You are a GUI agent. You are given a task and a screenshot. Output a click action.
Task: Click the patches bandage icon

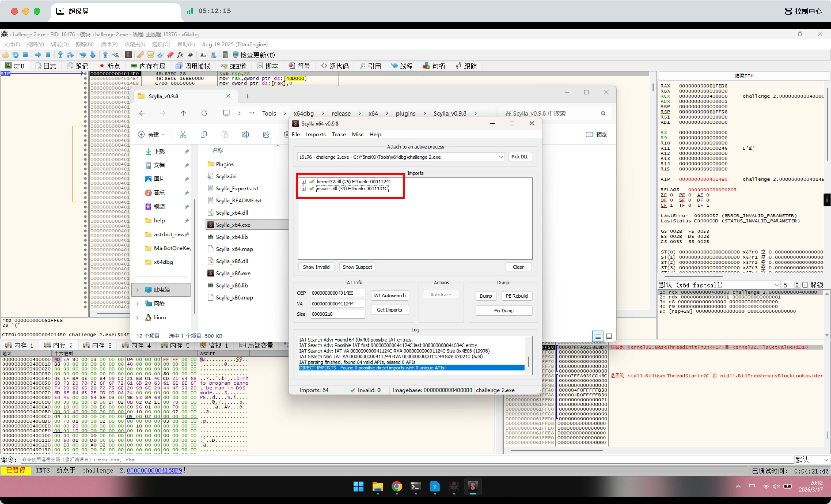(x=140, y=55)
